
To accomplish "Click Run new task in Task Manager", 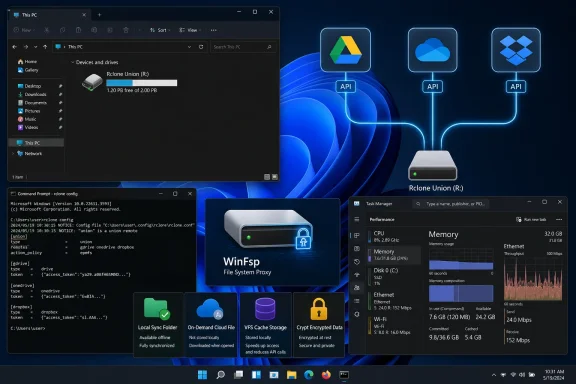I will point(531,219).
